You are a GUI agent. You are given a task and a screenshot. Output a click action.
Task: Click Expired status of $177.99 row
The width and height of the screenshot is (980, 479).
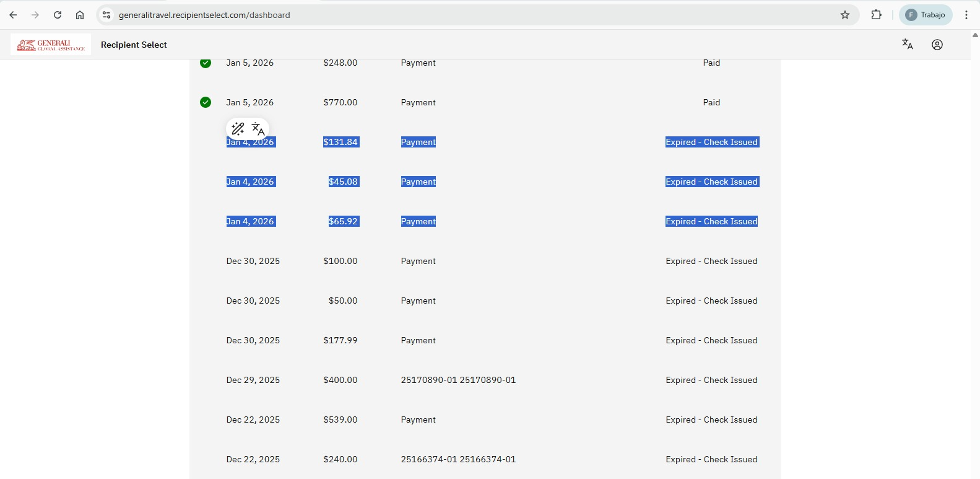tap(712, 340)
